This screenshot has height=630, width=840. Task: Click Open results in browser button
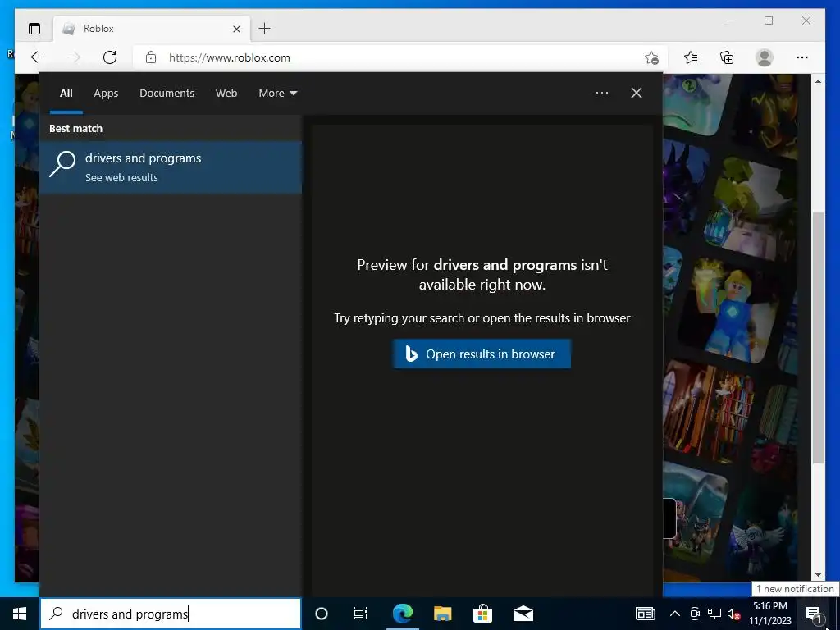(x=482, y=354)
